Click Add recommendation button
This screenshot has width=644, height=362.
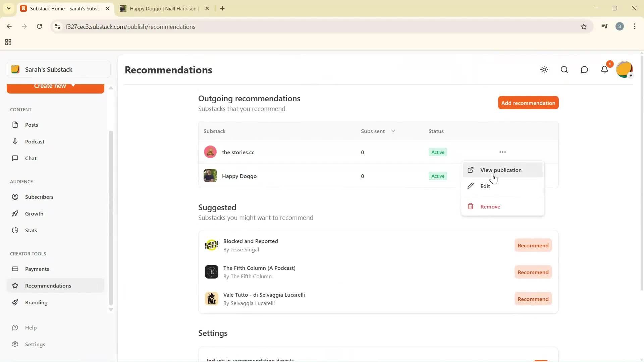(x=528, y=103)
